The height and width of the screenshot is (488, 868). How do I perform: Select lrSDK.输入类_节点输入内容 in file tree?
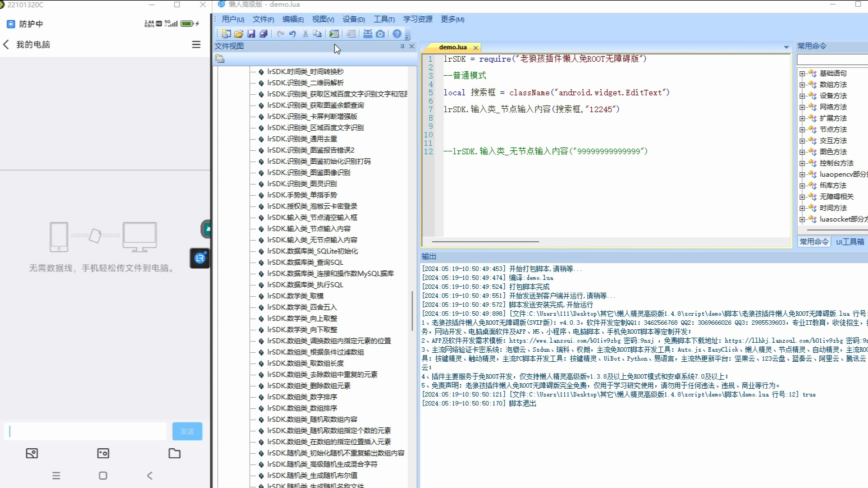click(309, 229)
